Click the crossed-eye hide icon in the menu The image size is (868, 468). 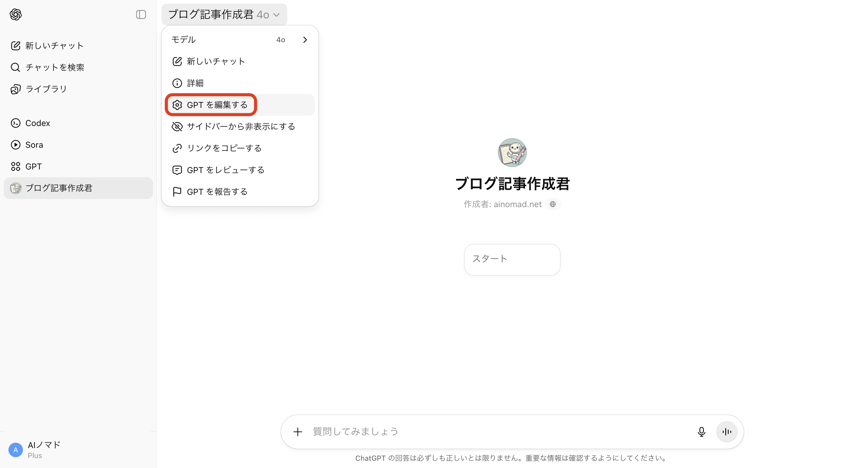[x=177, y=126]
